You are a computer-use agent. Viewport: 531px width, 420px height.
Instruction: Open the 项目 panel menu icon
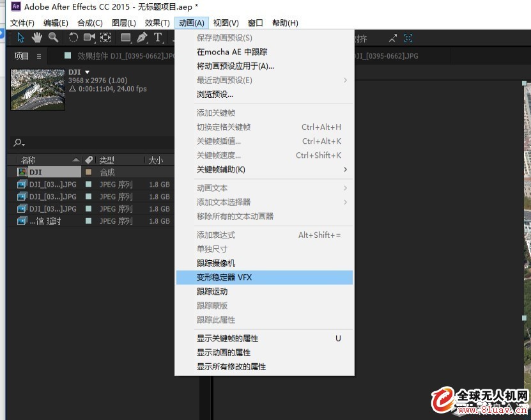coord(39,56)
